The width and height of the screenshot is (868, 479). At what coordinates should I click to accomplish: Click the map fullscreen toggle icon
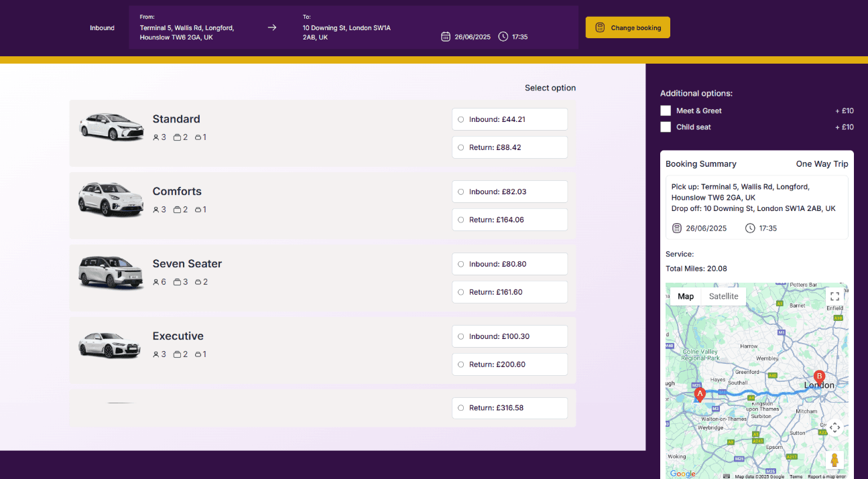834,296
